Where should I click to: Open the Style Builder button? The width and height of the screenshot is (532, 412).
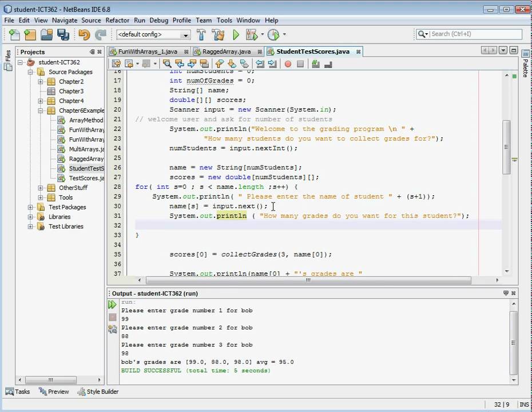[x=98, y=391]
